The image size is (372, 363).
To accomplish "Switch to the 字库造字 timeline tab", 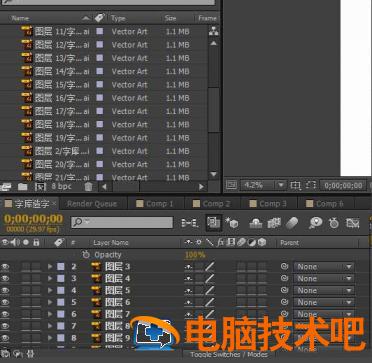I will 32,204.
